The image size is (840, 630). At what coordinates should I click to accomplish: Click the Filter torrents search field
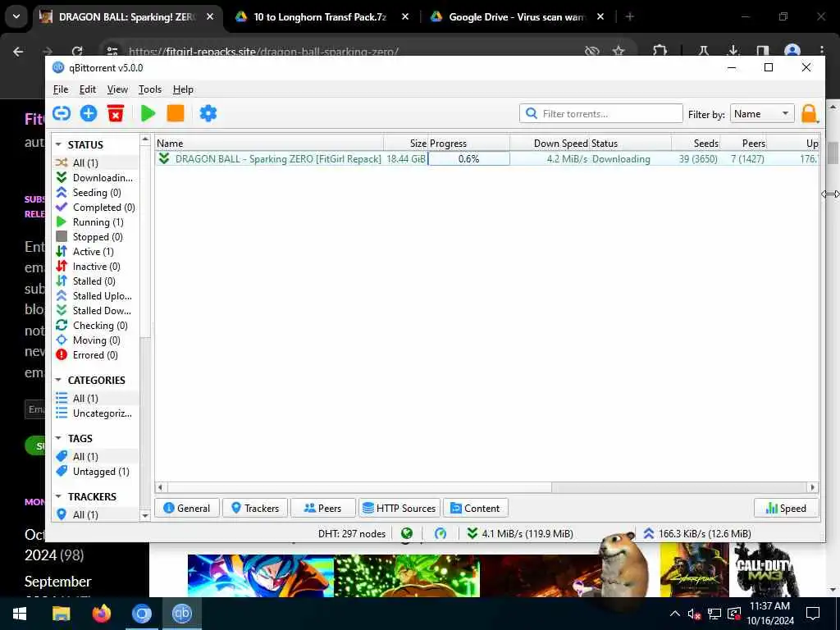point(601,113)
